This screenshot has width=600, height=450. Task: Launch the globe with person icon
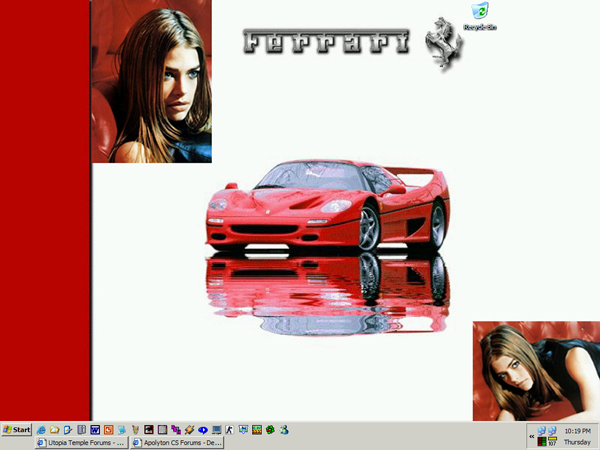284,430
